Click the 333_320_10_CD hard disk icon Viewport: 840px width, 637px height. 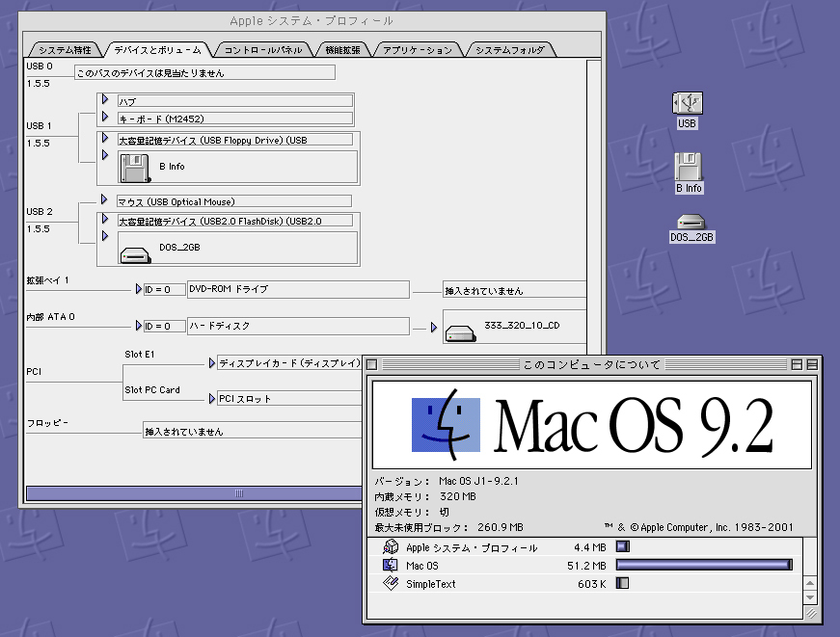(461, 334)
